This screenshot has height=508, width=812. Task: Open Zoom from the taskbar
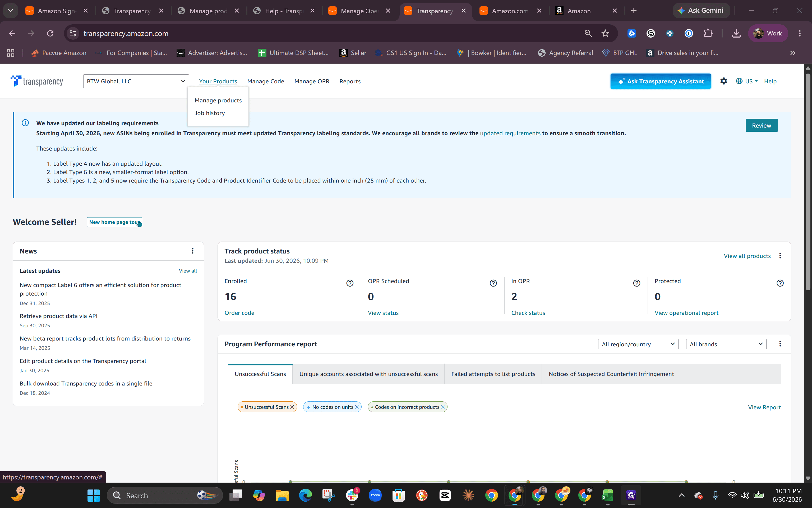click(x=375, y=495)
